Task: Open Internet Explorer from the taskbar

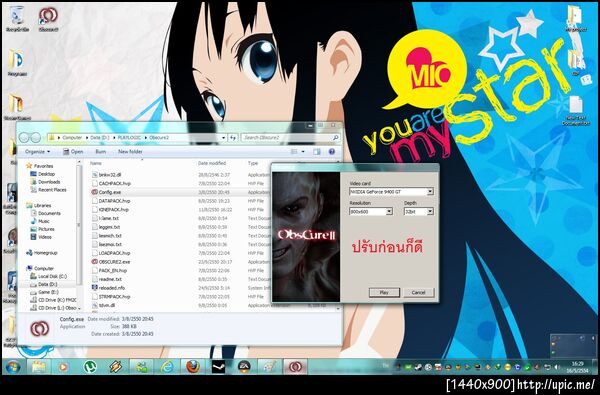Action: [x=167, y=367]
